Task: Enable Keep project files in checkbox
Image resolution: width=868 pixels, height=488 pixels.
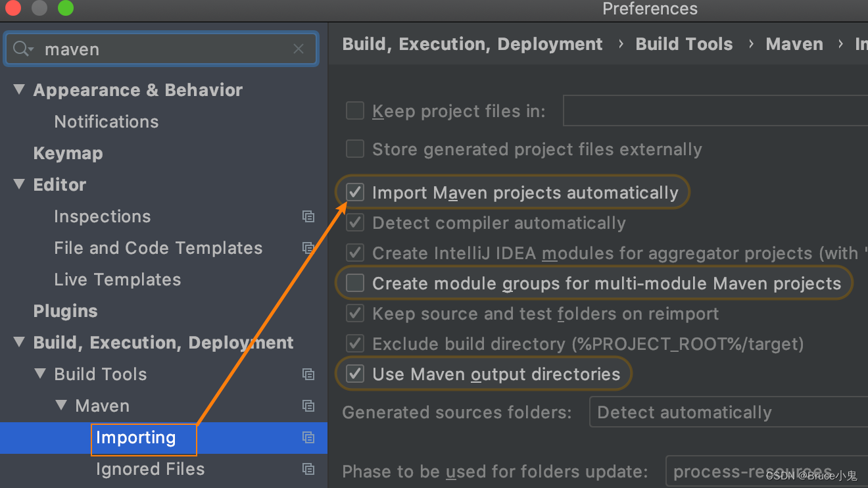Action: coord(355,110)
